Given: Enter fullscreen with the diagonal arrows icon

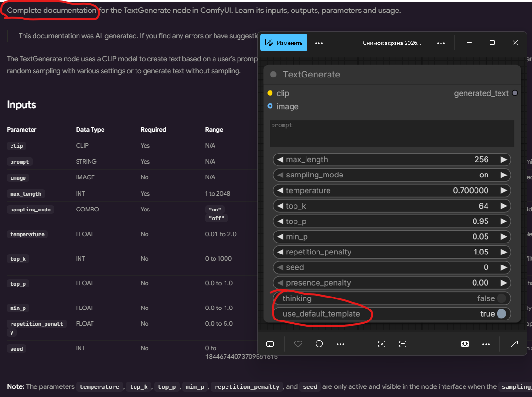Looking at the screenshot, I should pyautogui.click(x=514, y=344).
